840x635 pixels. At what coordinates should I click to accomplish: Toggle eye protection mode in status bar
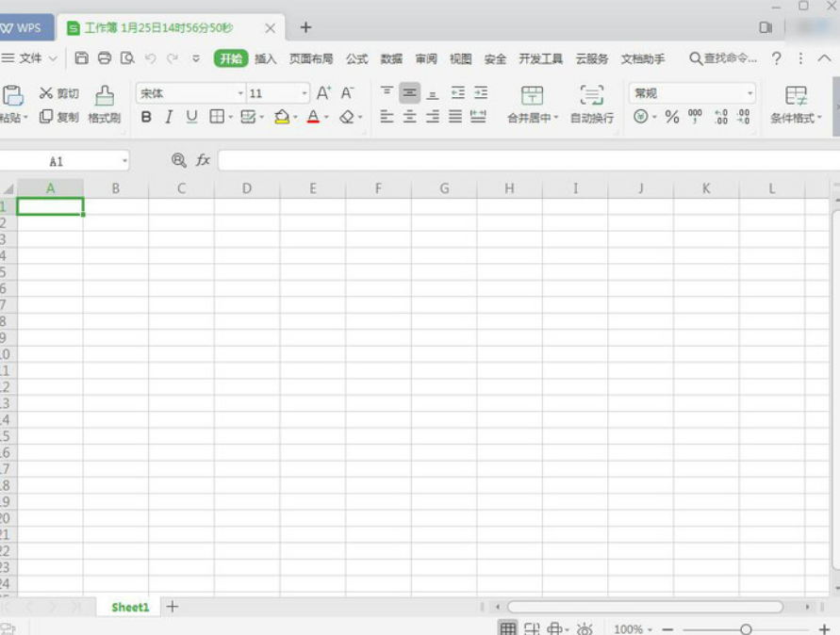pyautogui.click(x=585, y=628)
